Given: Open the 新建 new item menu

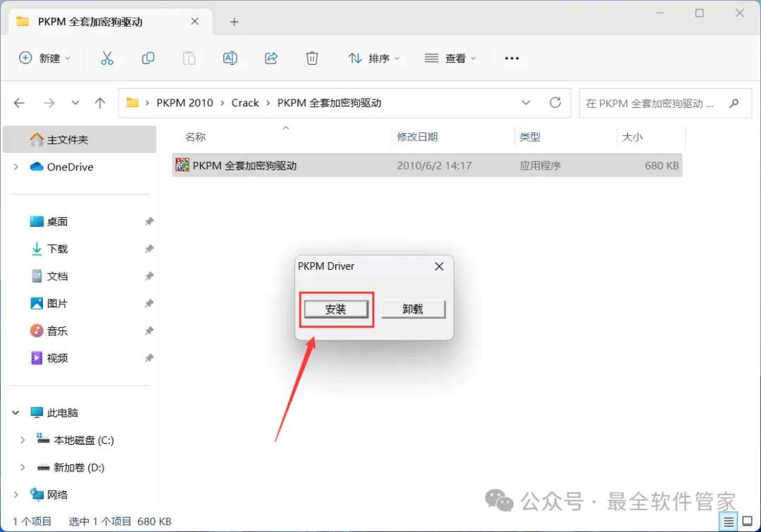Looking at the screenshot, I should point(44,58).
